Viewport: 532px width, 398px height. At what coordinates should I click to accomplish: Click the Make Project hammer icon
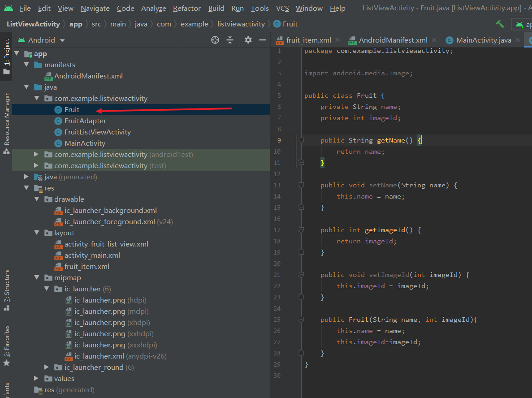point(499,24)
